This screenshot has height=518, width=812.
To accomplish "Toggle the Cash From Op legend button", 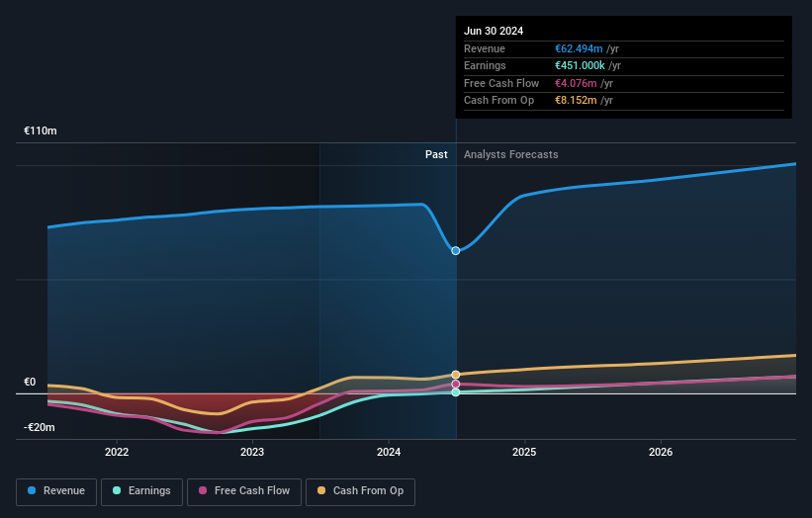I will point(360,491).
